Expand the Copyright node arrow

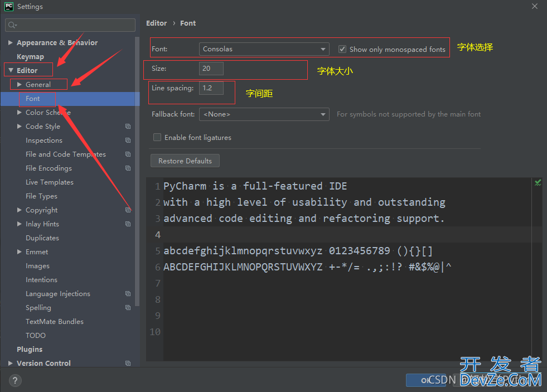click(20, 210)
